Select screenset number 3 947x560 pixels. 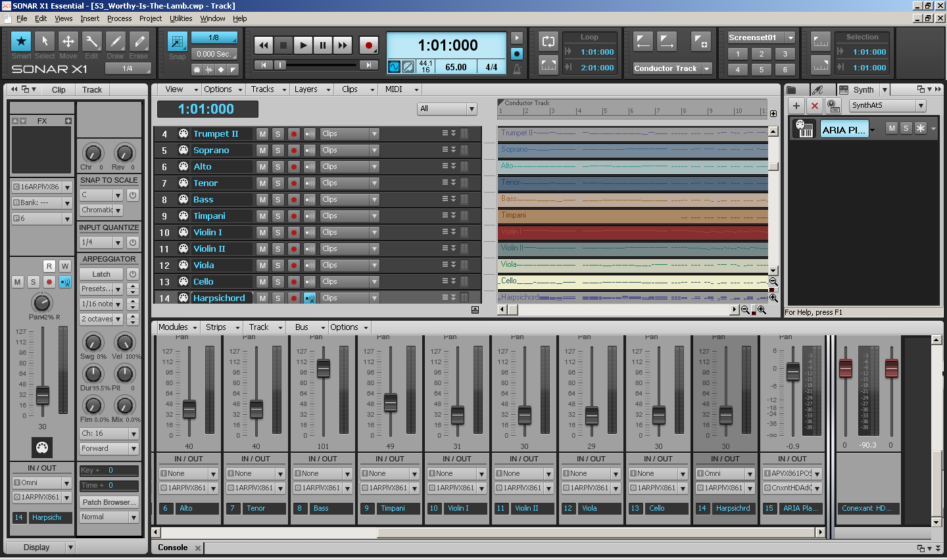click(x=785, y=54)
